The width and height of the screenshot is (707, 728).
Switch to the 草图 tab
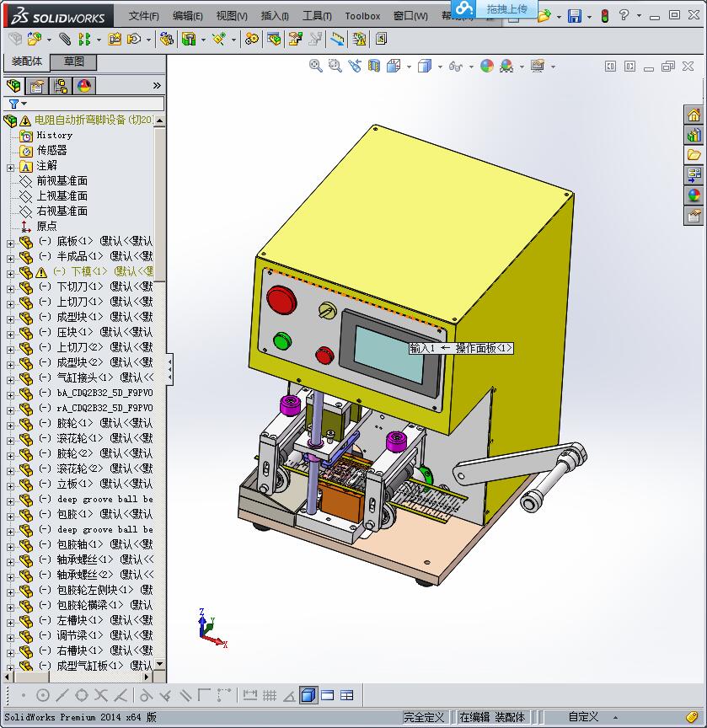pyautogui.click(x=73, y=62)
